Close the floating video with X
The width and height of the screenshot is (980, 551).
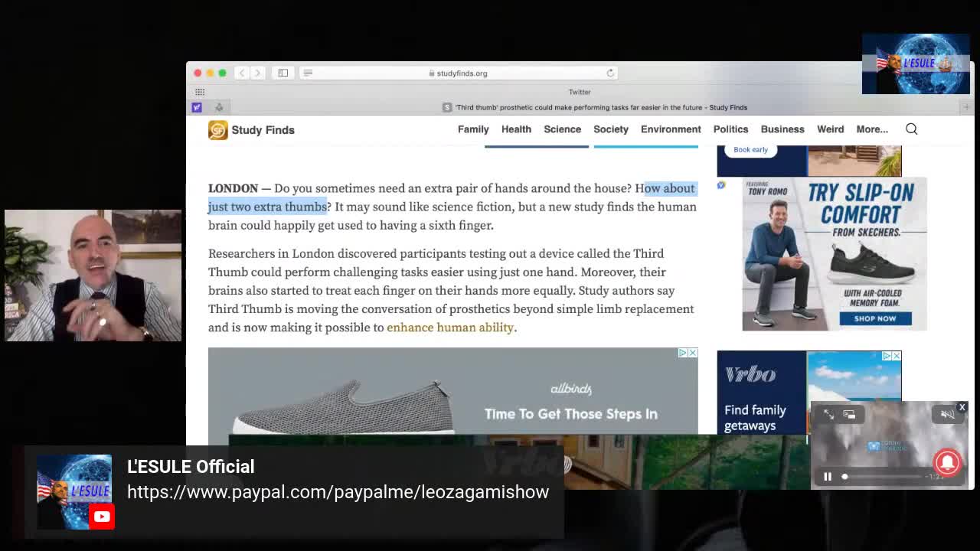[x=962, y=407]
